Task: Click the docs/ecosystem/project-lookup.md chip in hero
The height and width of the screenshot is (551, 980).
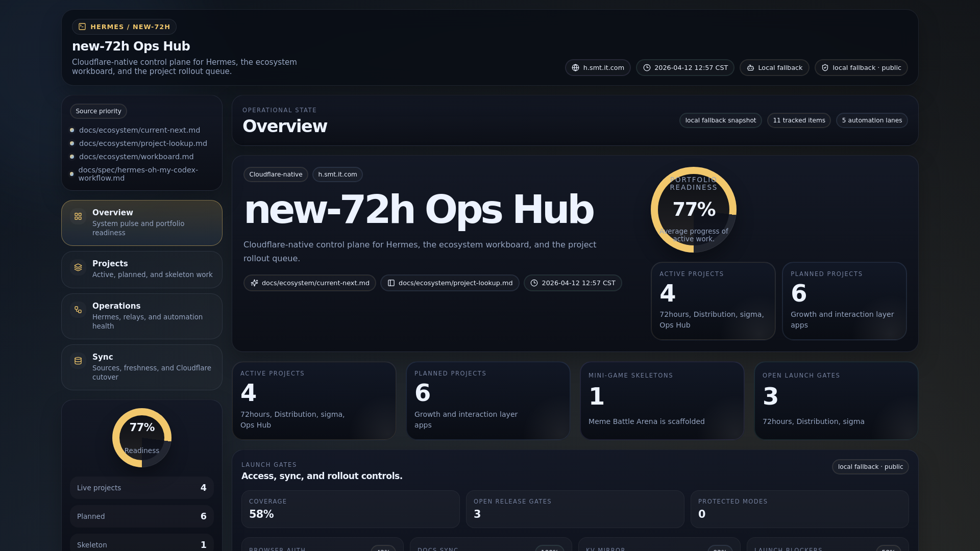Action: click(450, 283)
